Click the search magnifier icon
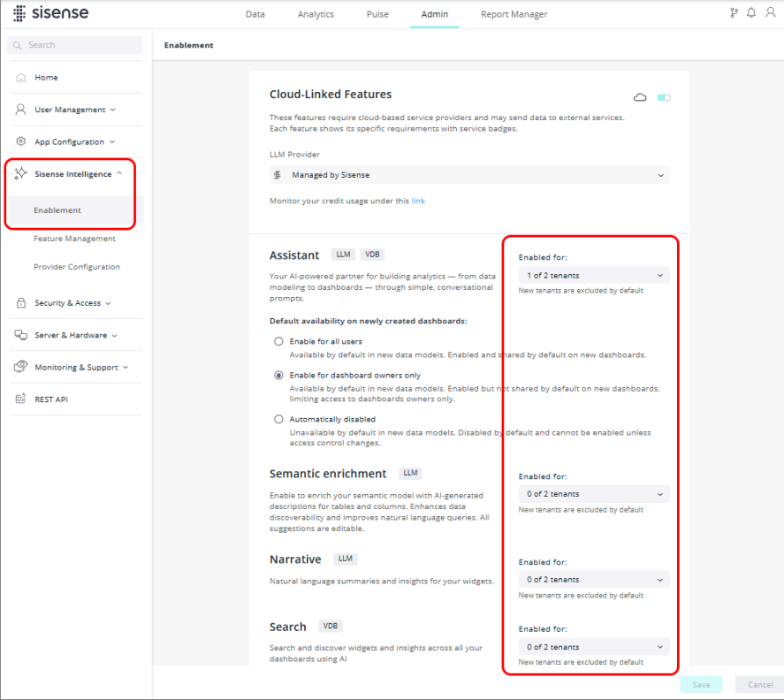Viewport: 784px width, 700px height. tap(17, 45)
